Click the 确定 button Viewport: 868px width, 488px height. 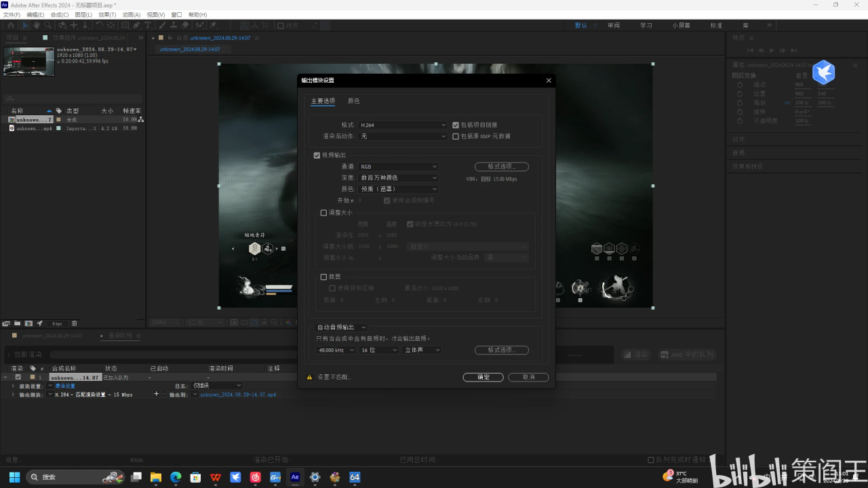pos(483,378)
